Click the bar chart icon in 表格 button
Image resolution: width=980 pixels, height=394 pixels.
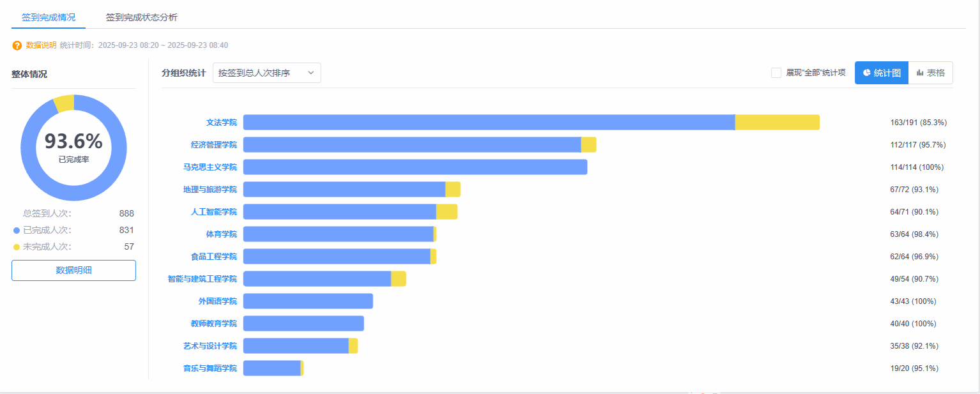[920, 73]
